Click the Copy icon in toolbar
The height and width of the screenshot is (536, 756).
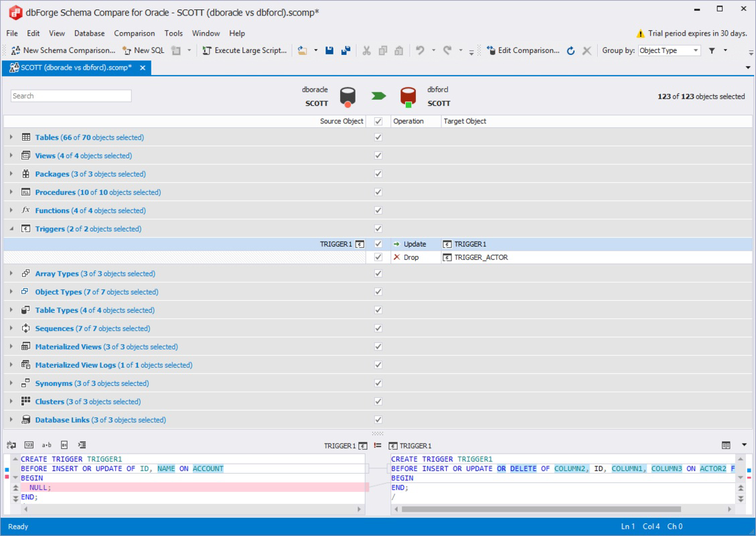tap(383, 50)
